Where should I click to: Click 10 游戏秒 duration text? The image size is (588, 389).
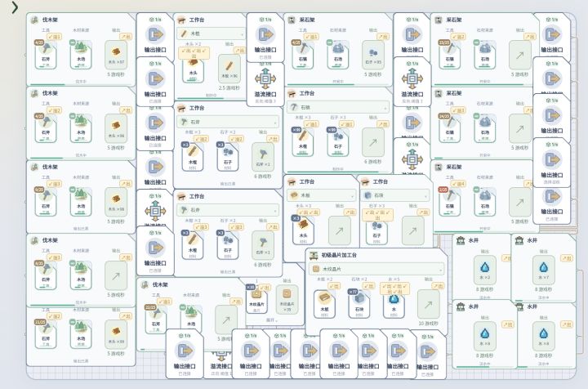(x=428, y=324)
